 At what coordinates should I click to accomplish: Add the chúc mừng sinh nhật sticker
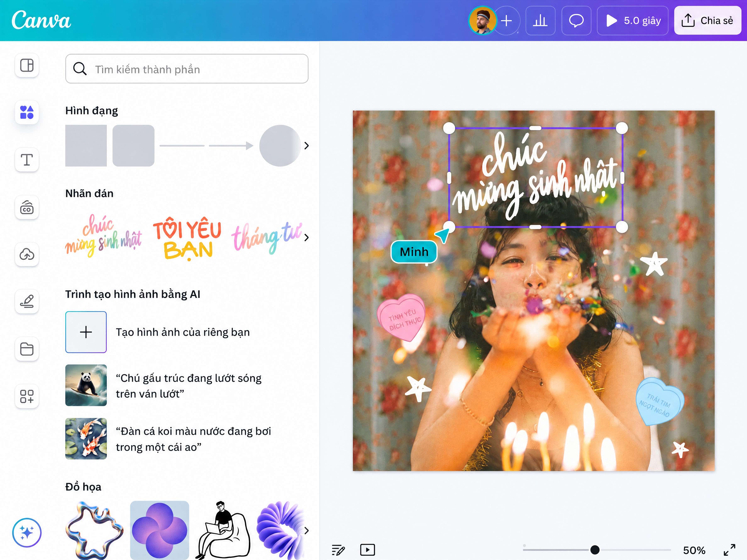click(103, 236)
